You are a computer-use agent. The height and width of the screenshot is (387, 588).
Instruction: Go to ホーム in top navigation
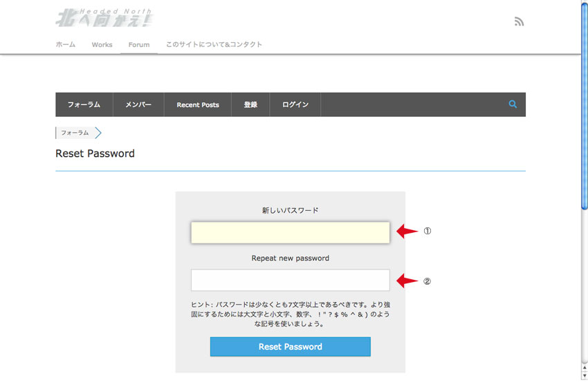[x=66, y=45]
